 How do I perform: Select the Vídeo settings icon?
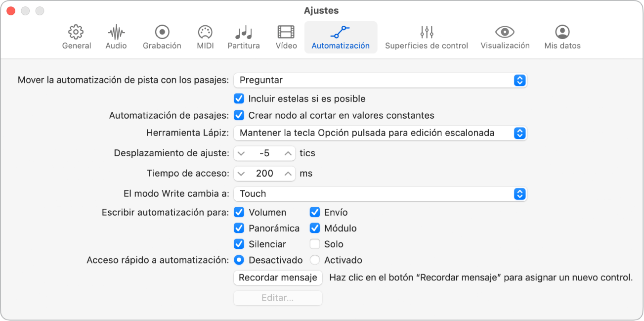[x=286, y=36]
